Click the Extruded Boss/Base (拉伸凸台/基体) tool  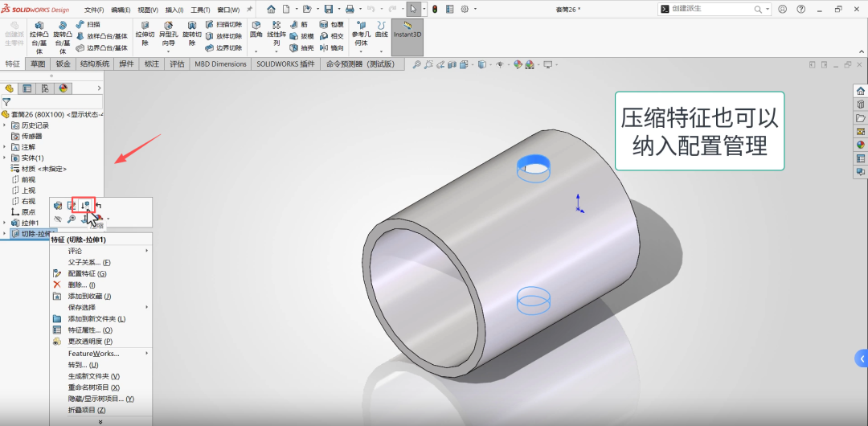coord(39,37)
